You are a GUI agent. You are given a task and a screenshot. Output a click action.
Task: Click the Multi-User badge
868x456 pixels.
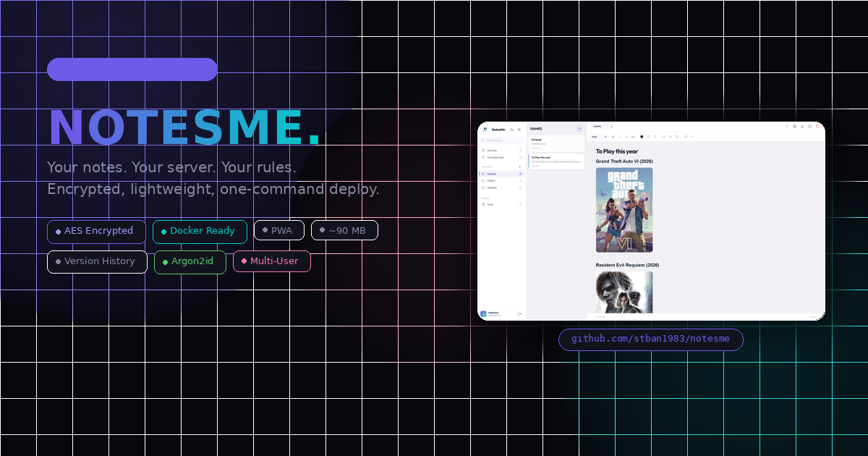coord(272,261)
